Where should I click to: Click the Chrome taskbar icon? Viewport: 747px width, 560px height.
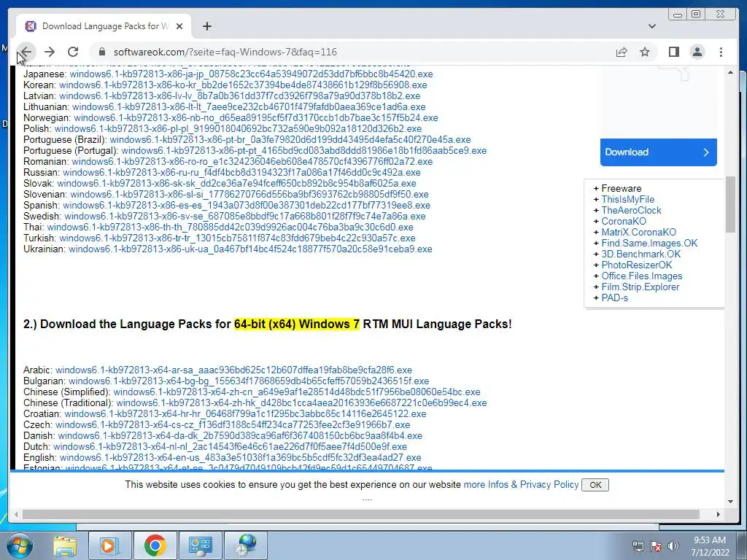pyautogui.click(x=155, y=545)
